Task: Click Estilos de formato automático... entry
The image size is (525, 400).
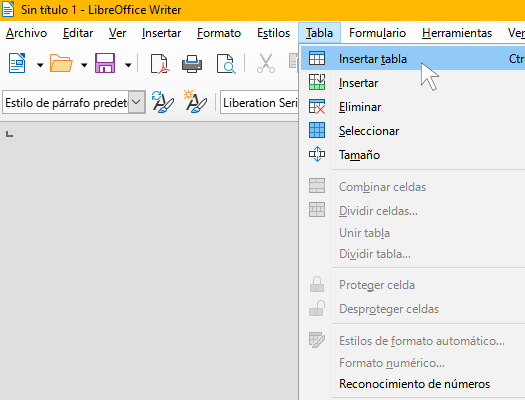Action: pyautogui.click(x=413, y=341)
